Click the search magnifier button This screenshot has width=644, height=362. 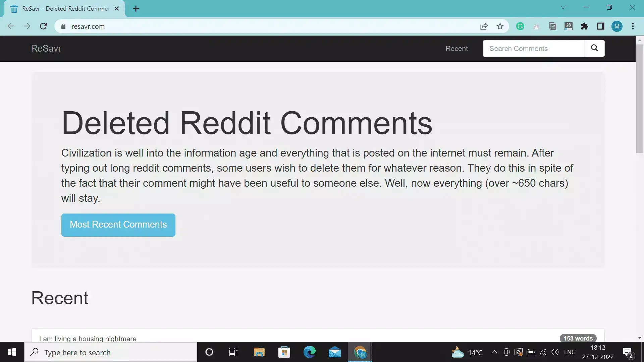pos(594,48)
